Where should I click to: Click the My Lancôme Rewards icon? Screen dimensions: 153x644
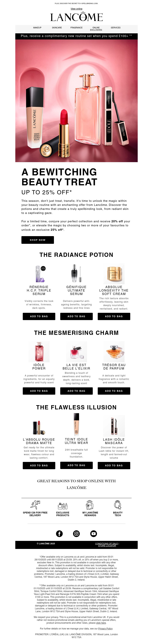90,505
